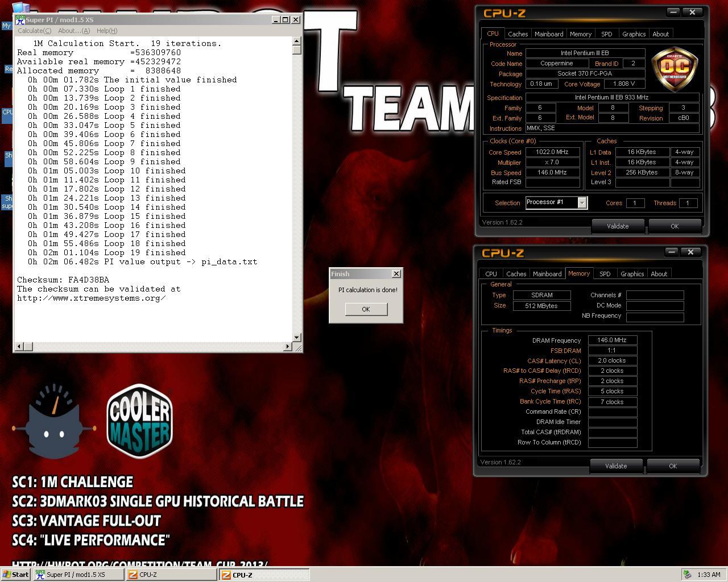Click Validate in upper CPU-Z window
728x582 pixels.
[618, 226]
